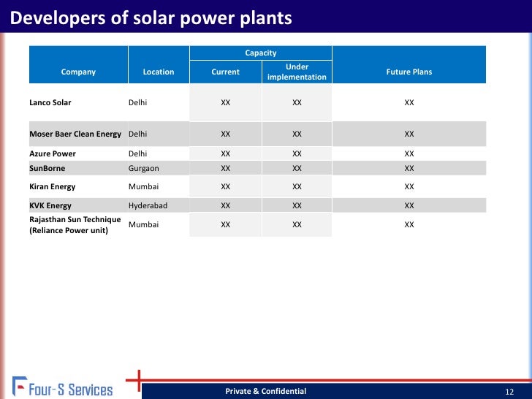This screenshot has width=532, height=399.
Task: Click Future Plans 'XX' for Lanco Solar
Action: click(x=409, y=102)
